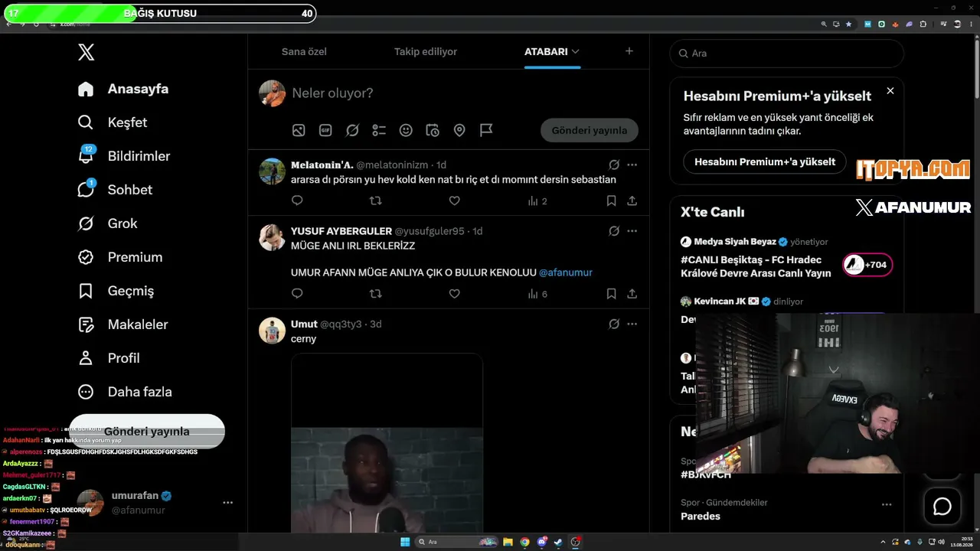Close the Premium+ upgrade card

(890, 90)
